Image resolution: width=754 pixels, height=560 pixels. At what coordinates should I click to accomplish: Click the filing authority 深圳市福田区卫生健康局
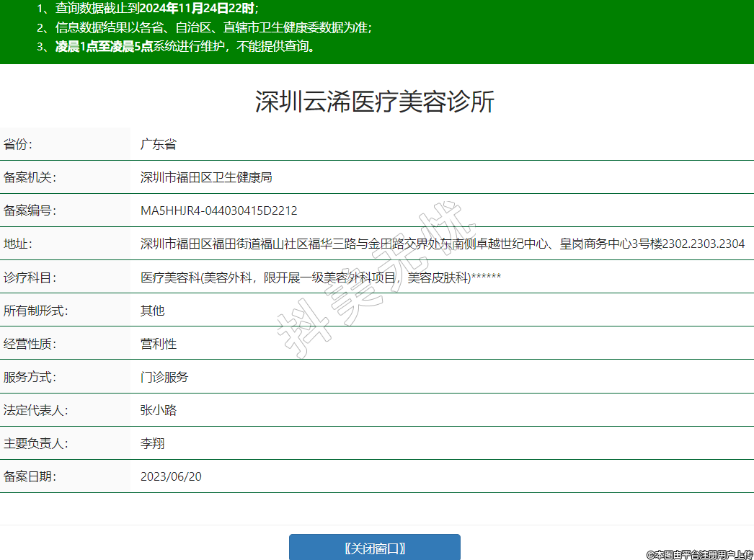205,177
